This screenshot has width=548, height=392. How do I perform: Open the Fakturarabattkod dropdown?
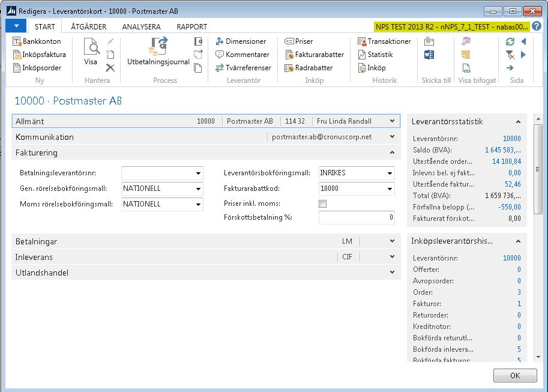tap(390, 189)
